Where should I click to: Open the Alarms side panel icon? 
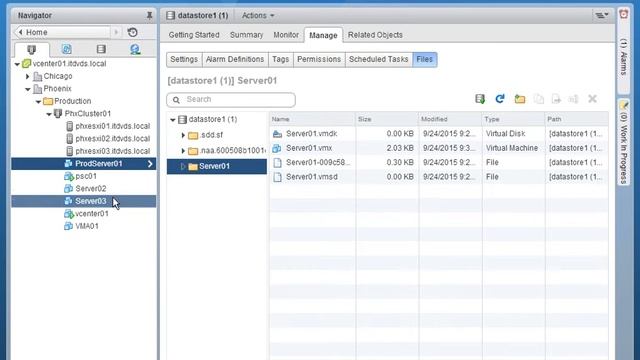(x=624, y=14)
